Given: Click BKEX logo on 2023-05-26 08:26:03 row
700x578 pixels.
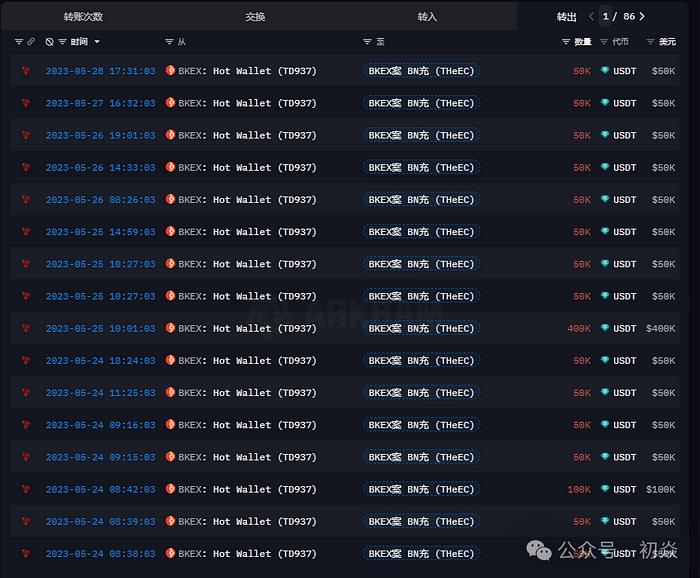Looking at the screenshot, I should [170, 199].
